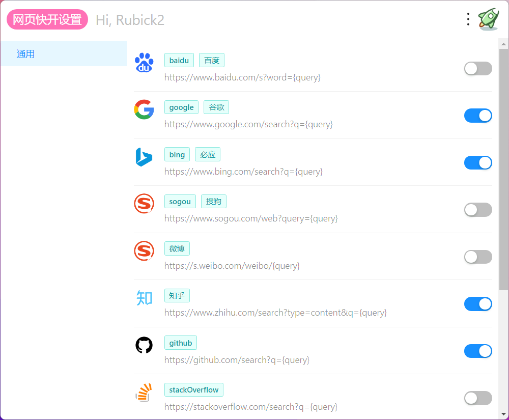The image size is (509, 420).
Task: Click the Bing search URL text
Action: (243, 172)
